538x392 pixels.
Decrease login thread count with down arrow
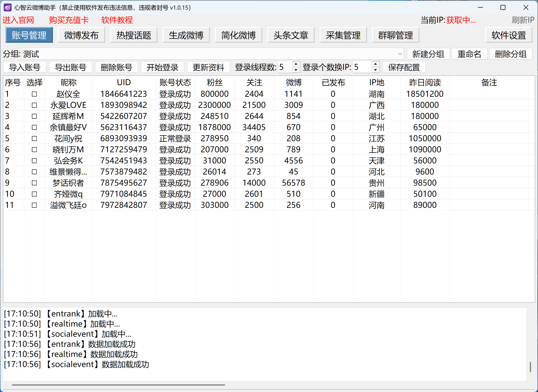click(x=296, y=70)
